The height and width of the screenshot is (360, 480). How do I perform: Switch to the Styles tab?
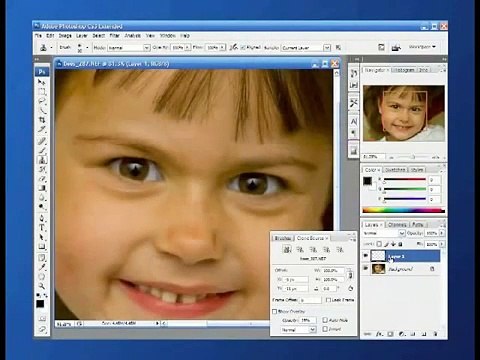click(417, 170)
